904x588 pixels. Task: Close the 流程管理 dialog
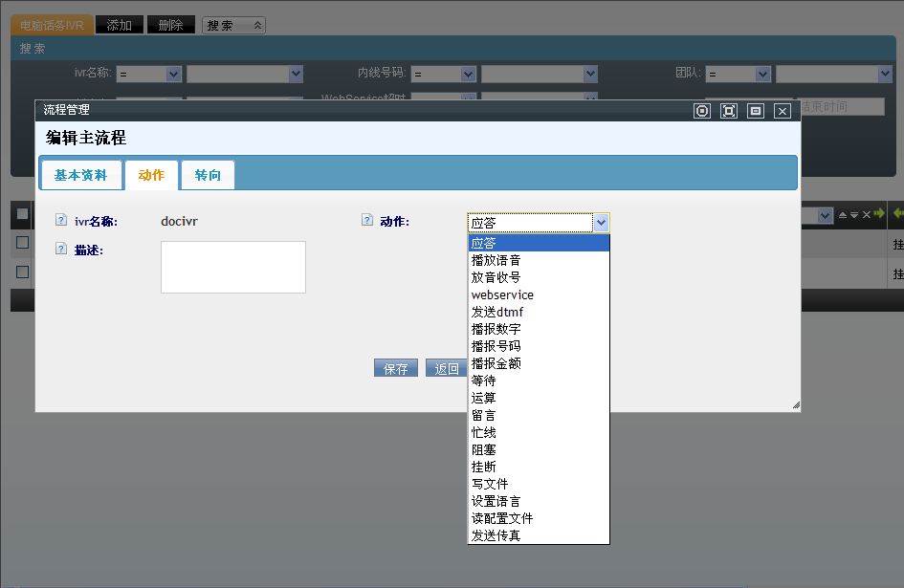pos(783,111)
